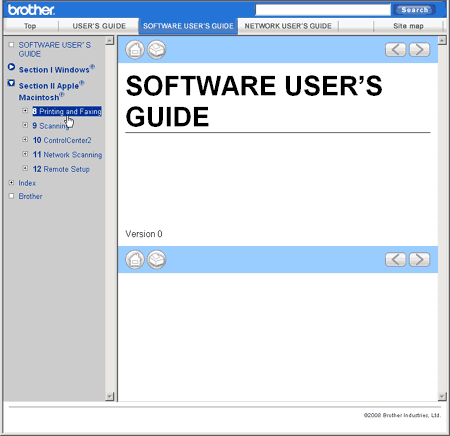Screen dimensions: 450x436
Task: Expand the 11 Network Scanning chapter
Action: [25, 154]
